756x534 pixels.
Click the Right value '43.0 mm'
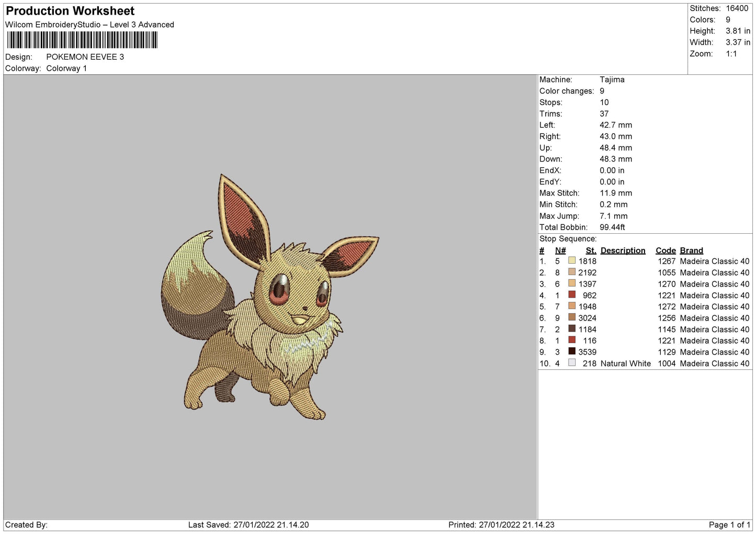tap(616, 137)
